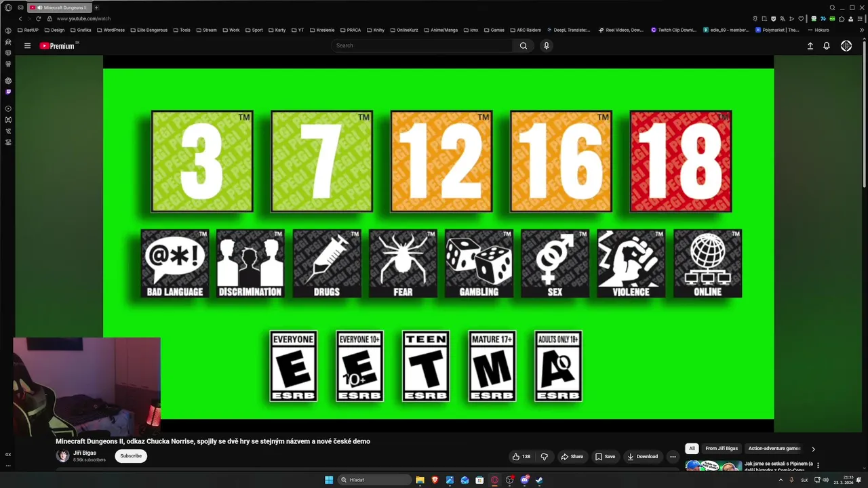This screenshot has height=488, width=868.
Task: Open Jiří Bigas channel name link
Action: click(x=85, y=453)
